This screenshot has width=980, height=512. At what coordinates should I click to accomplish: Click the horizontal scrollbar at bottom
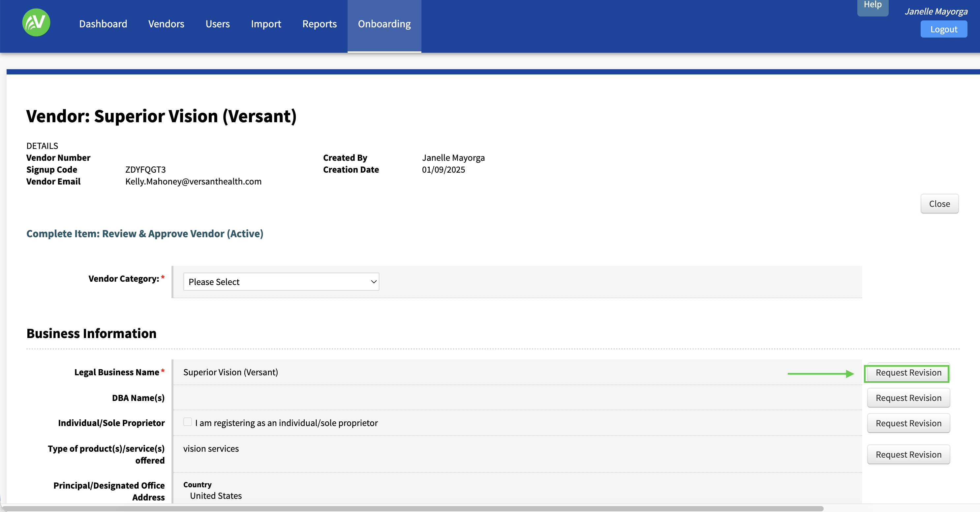tap(413, 508)
